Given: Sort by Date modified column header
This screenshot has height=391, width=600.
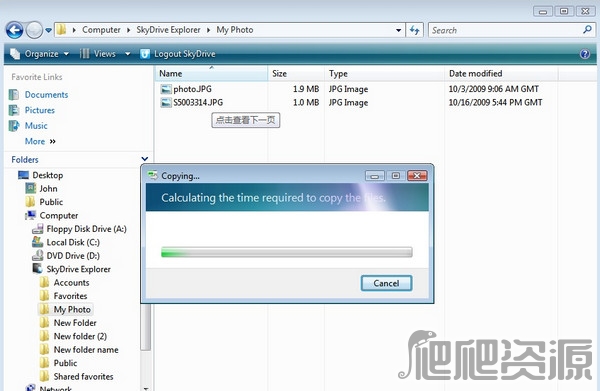Looking at the screenshot, I should pos(501,73).
